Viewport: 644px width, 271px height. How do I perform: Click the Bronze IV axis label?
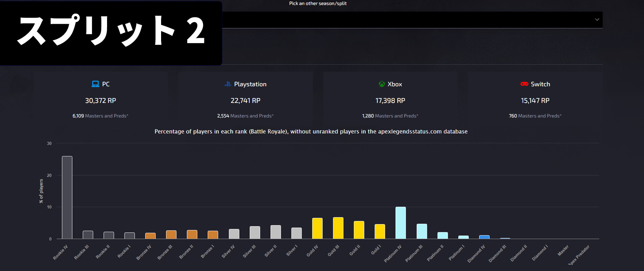point(144,252)
